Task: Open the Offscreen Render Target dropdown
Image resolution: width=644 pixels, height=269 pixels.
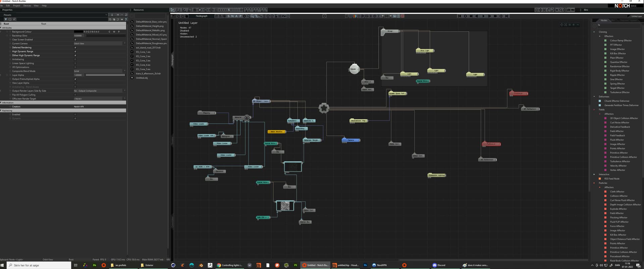Action: (x=100, y=99)
